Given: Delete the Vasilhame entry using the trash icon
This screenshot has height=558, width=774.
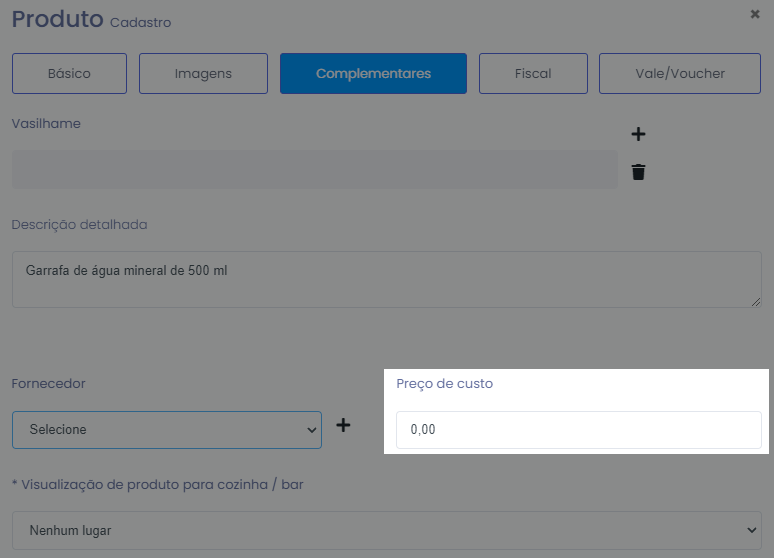Looking at the screenshot, I should pos(638,172).
